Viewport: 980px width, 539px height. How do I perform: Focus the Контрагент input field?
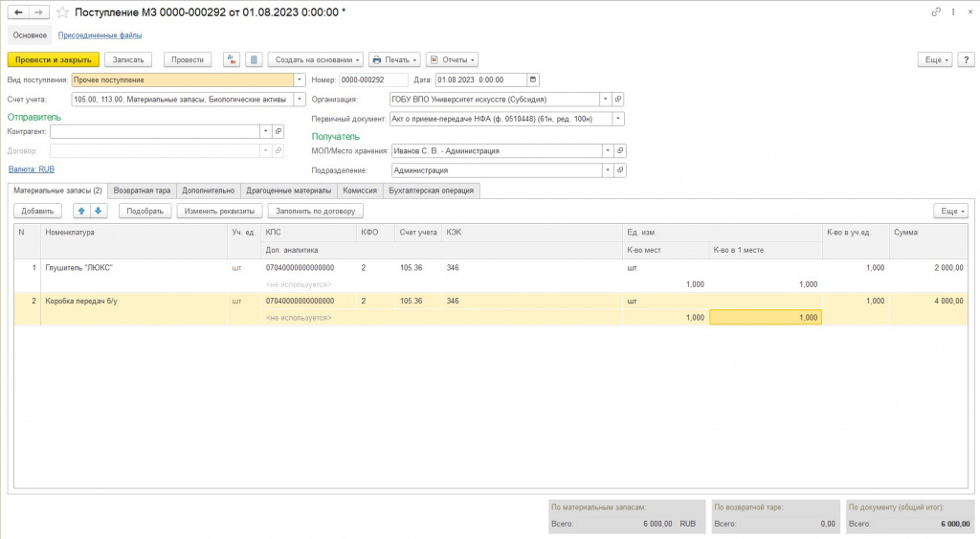coord(155,131)
